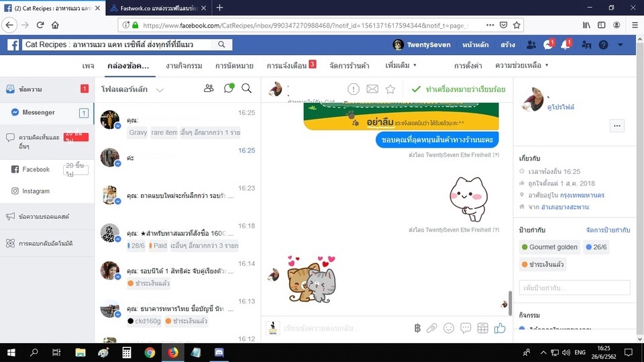Viewport: 644px width, 362px height.
Task: Bookmark this page with star icon
Action: 517,25
